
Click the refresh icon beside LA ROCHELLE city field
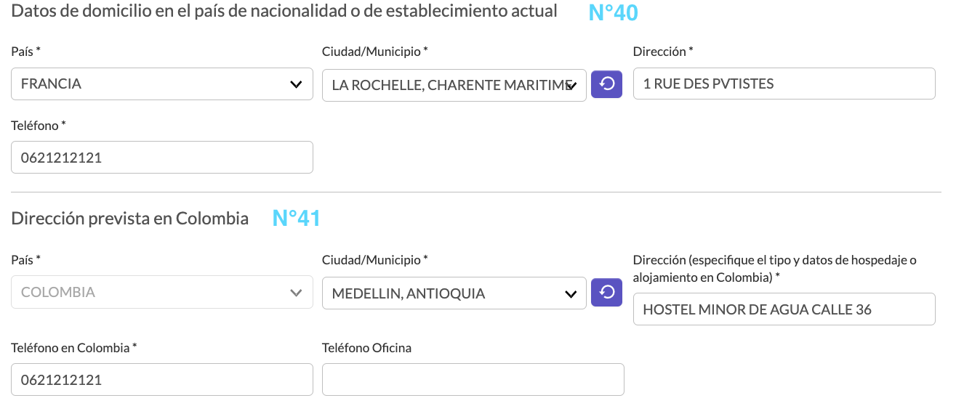tap(606, 84)
